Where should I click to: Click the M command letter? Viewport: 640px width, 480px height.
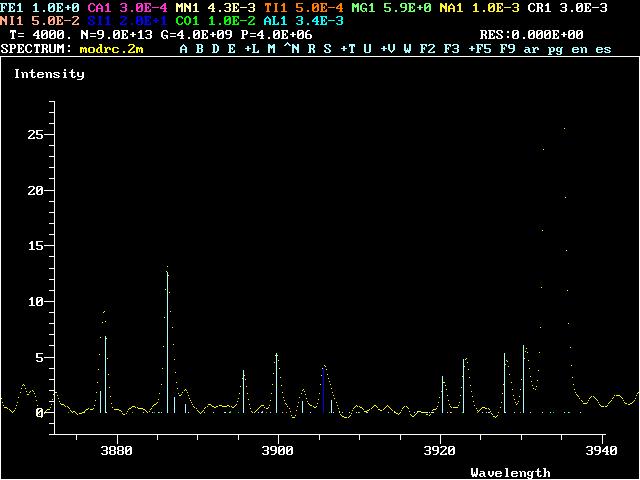[271, 49]
